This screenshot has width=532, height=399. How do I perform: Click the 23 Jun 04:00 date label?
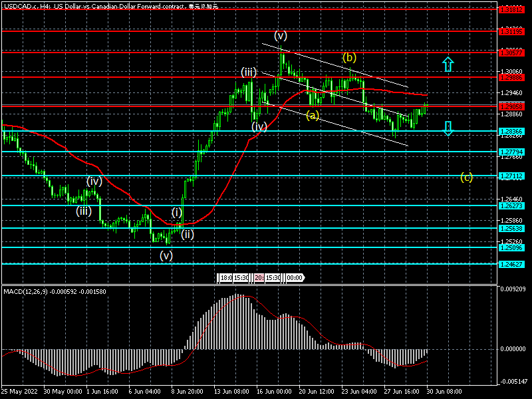click(359, 392)
